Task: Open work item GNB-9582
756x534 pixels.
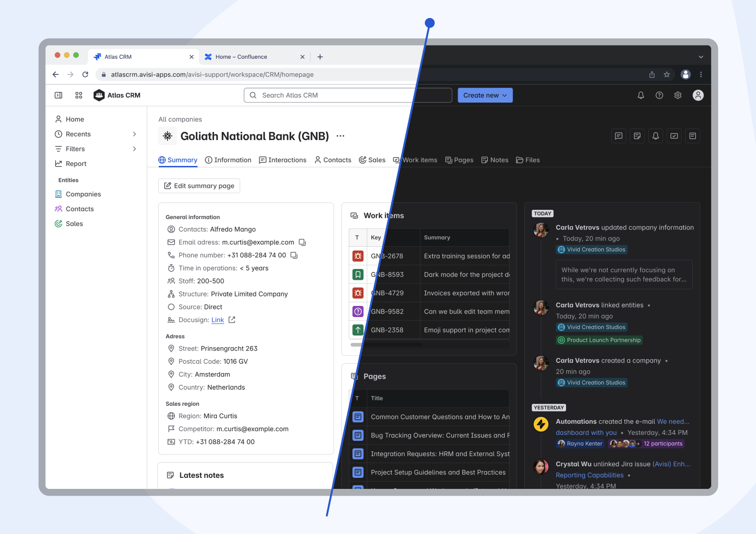Action: pyautogui.click(x=387, y=312)
